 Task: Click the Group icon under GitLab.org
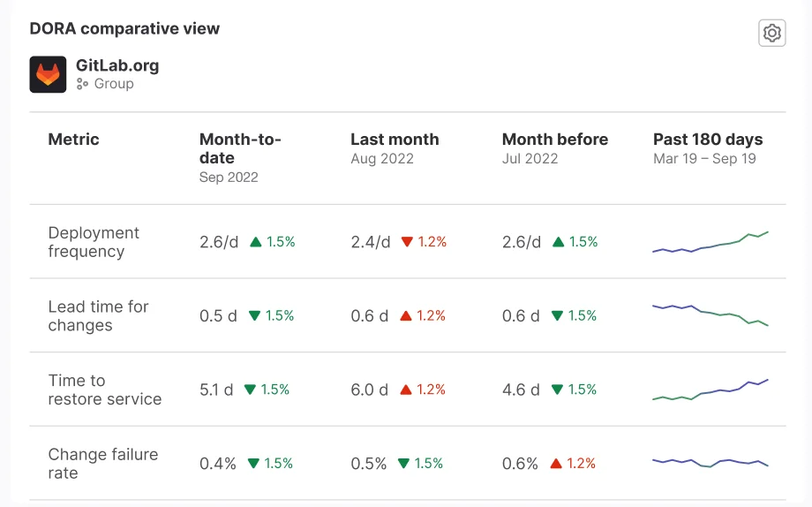point(82,84)
